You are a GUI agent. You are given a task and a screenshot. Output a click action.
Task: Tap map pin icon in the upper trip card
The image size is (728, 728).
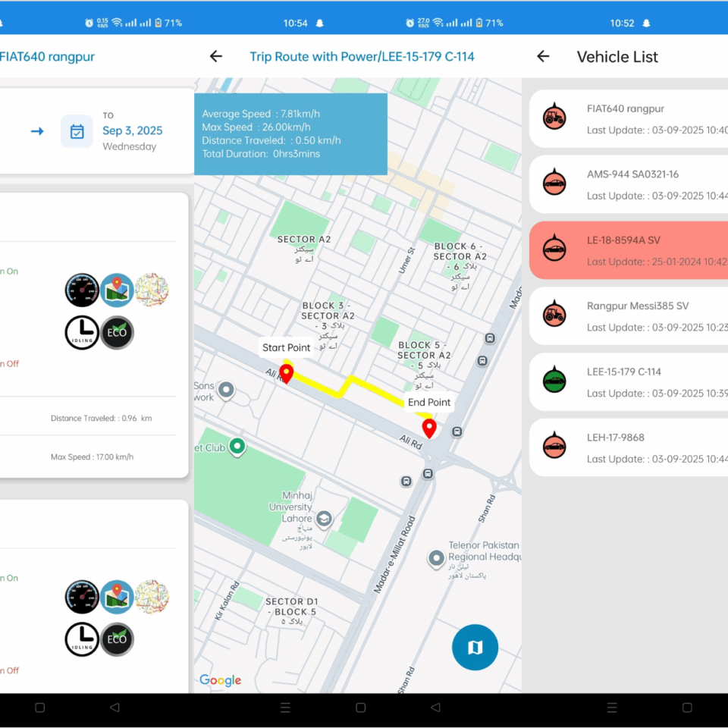(x=117, y=290)
